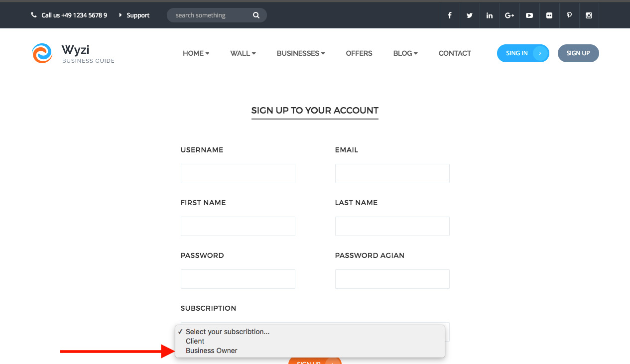Image resolution: width=630 pixels, height=364 pixels.
Task: Open the LinkedIn social link
Action: (489, 15)
